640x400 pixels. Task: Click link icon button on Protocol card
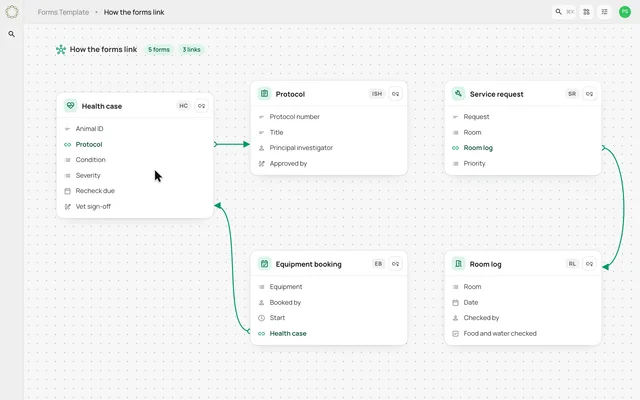(x=395, y=94)
